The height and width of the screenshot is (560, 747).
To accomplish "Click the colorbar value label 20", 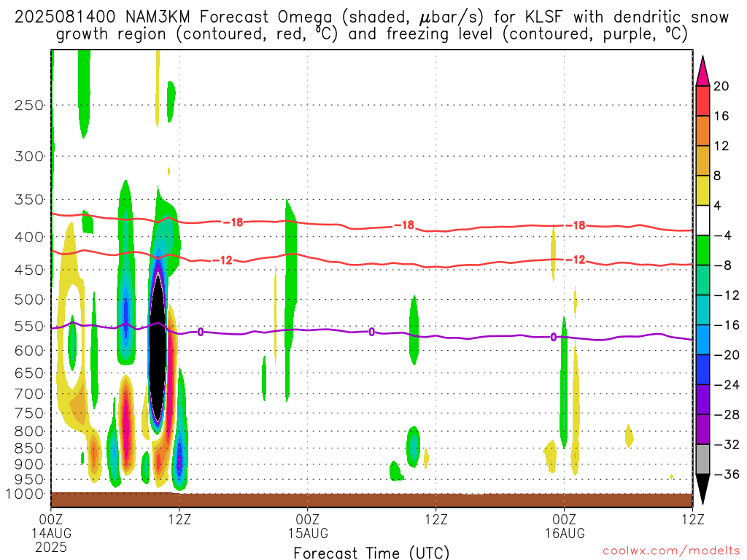I will 721,86.
